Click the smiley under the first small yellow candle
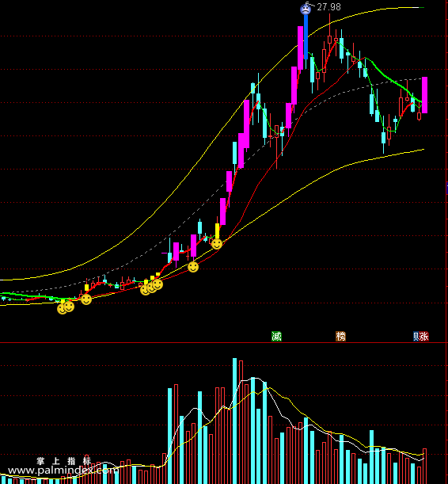The height and width of the screenshot is (484, 448). point(86,299)
